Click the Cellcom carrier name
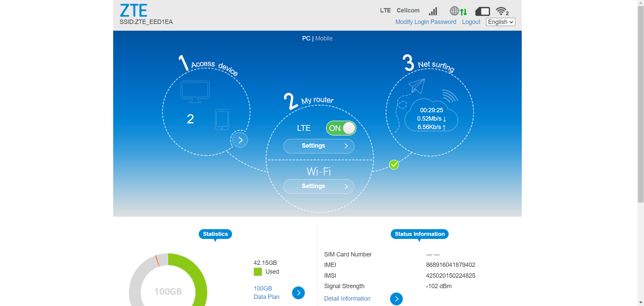644x306 pixels. click(x=408, y=10)
